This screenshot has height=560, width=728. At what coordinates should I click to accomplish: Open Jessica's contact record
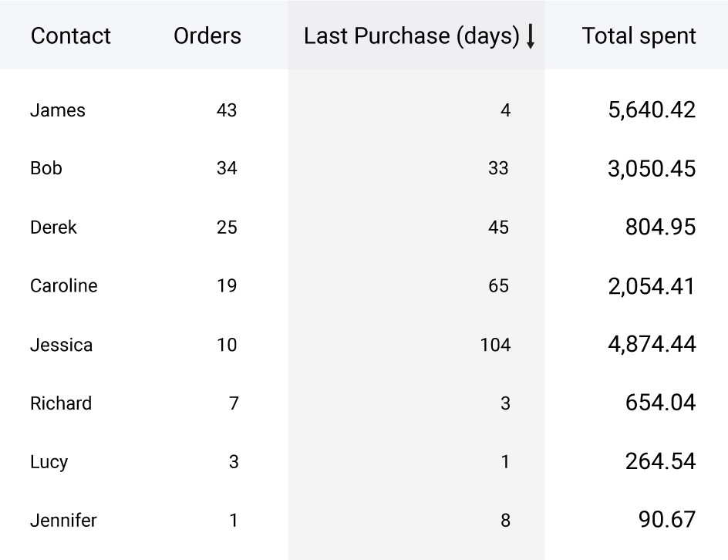coord(61,345)
